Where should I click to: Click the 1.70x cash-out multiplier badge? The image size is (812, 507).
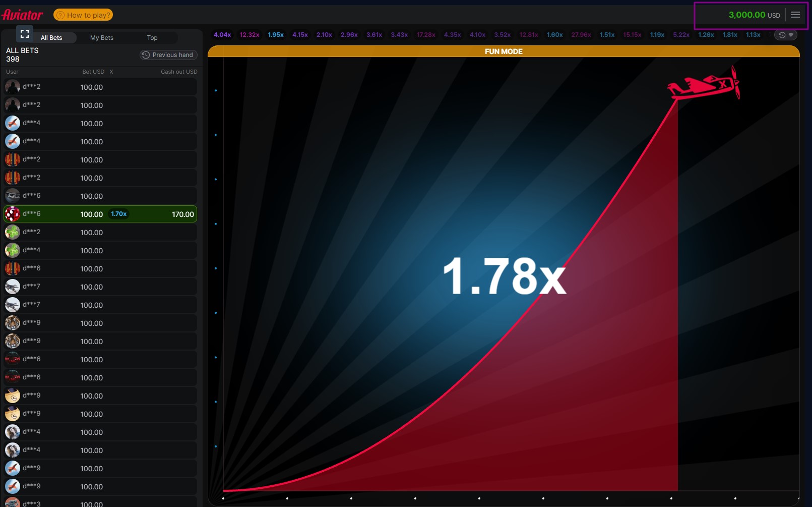click(x=119, y=214)
